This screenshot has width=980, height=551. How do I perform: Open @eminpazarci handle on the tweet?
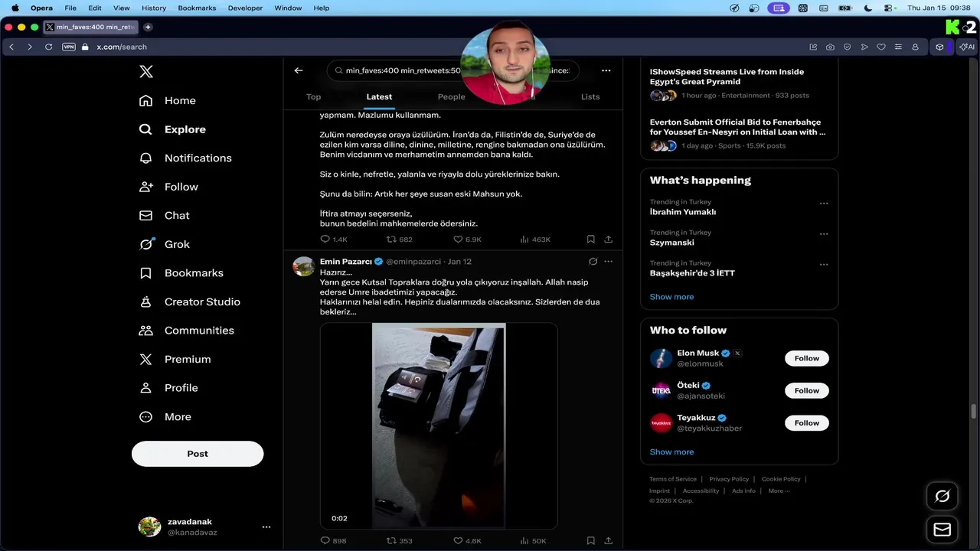point(413,262)
